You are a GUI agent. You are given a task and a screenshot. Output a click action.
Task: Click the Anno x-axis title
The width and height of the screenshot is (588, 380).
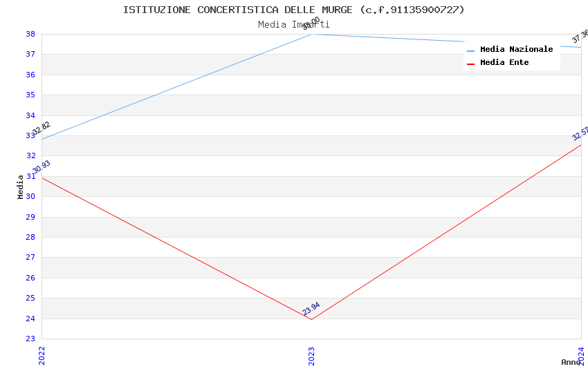pyautogui.click(x=571, y=362)
